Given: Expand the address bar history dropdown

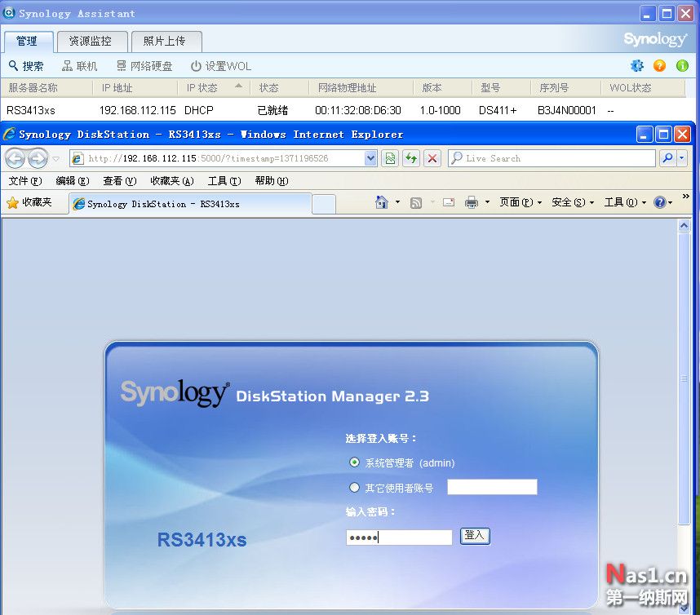Looking at the screenshot, I should 370,158.
